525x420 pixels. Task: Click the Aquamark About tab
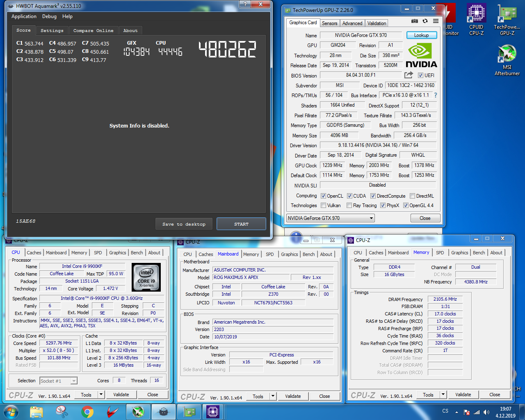tap(130, 31)
